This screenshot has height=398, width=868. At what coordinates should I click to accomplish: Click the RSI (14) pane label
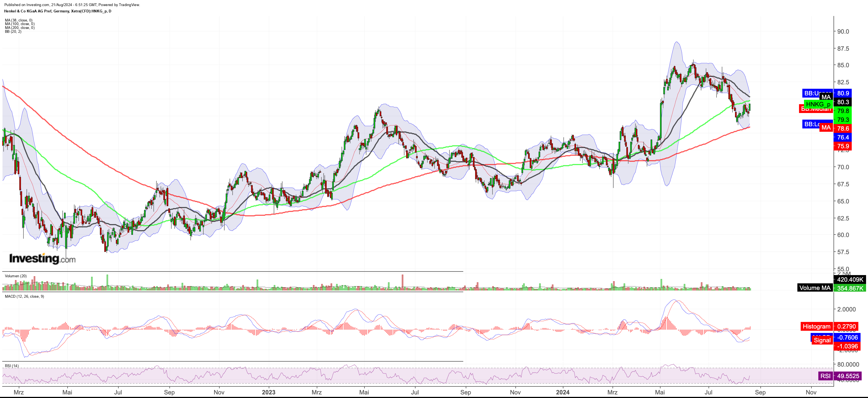click(x=12, y=366)
